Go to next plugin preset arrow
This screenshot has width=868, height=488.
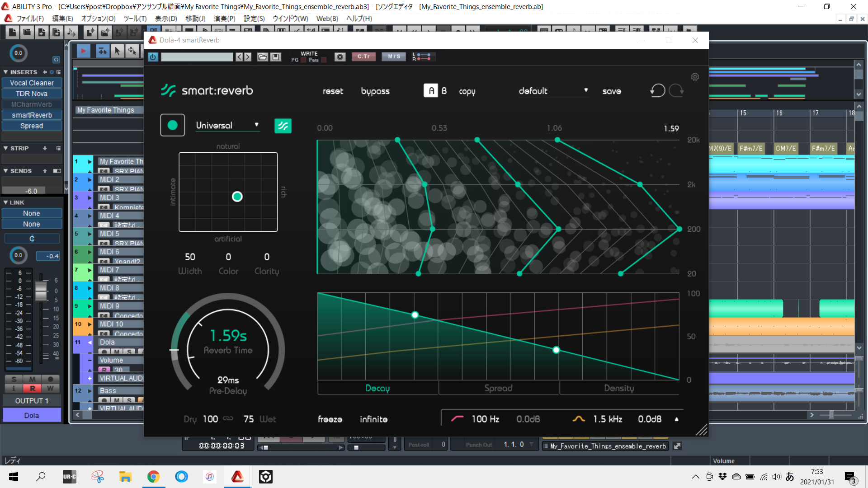pyautogui.click(x=248, y=57)
